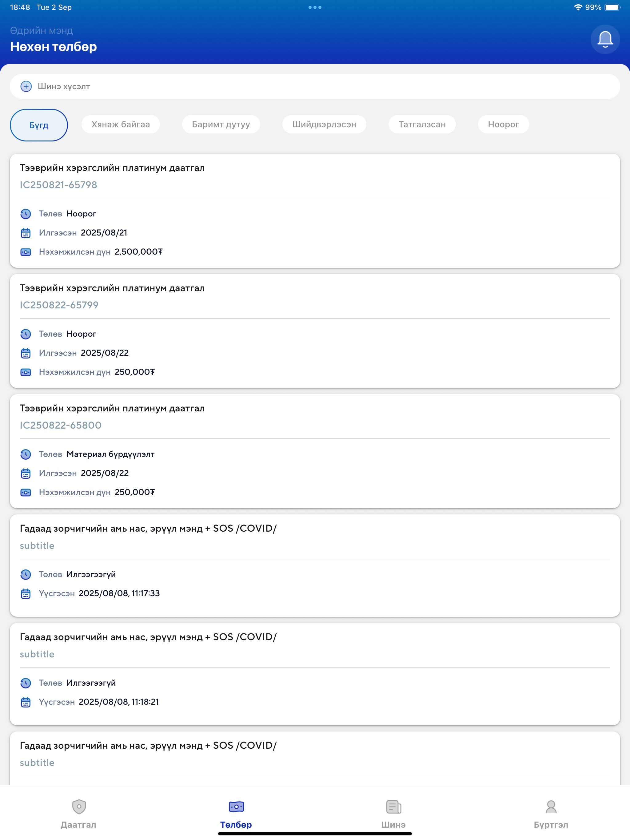
Task: Select the Бүгд filter
Action: (39, 125)
